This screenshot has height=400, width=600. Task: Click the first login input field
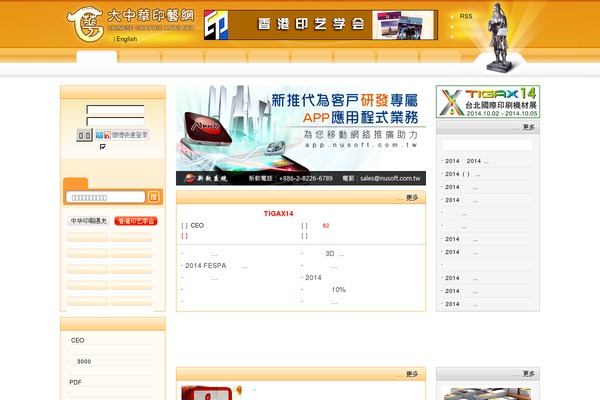click(x=115, y=109)
